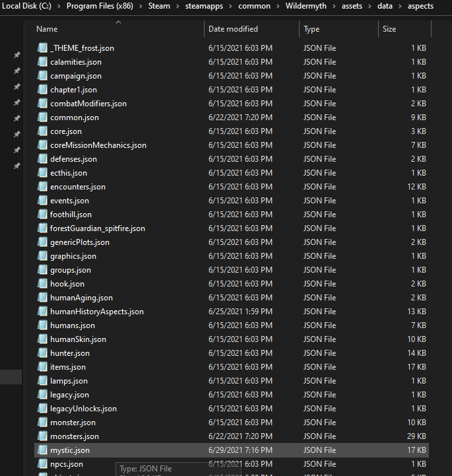Image resolution: width=452 pixels, height=476 pixels.
Task: Click the aspects folder in breadcrumb
Action: click(x=420, y=6)
